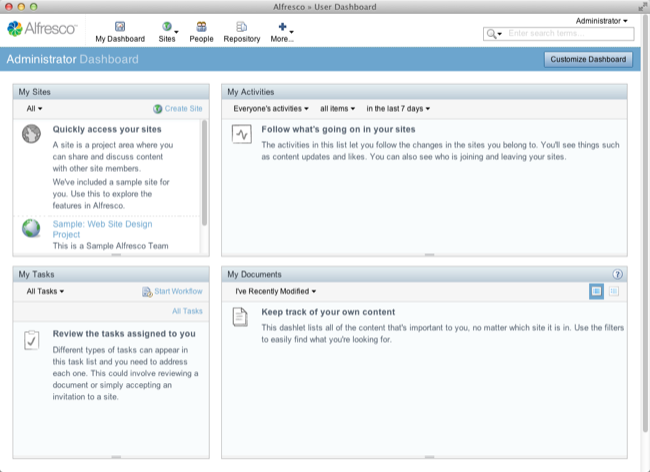Image resolution: width=650 pixels, height=472 pixels.
Task: Open the 'all items' filter dropdown
Action: point(337,109)
